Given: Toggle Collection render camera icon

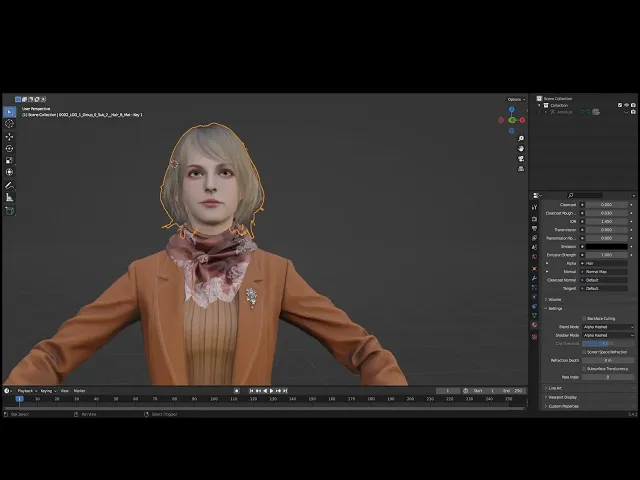Looking at the screenshot, I should pos(633,105).
